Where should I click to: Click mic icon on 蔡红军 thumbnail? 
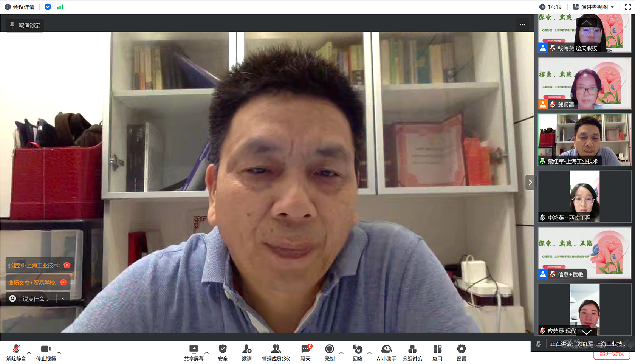(542, 161)
